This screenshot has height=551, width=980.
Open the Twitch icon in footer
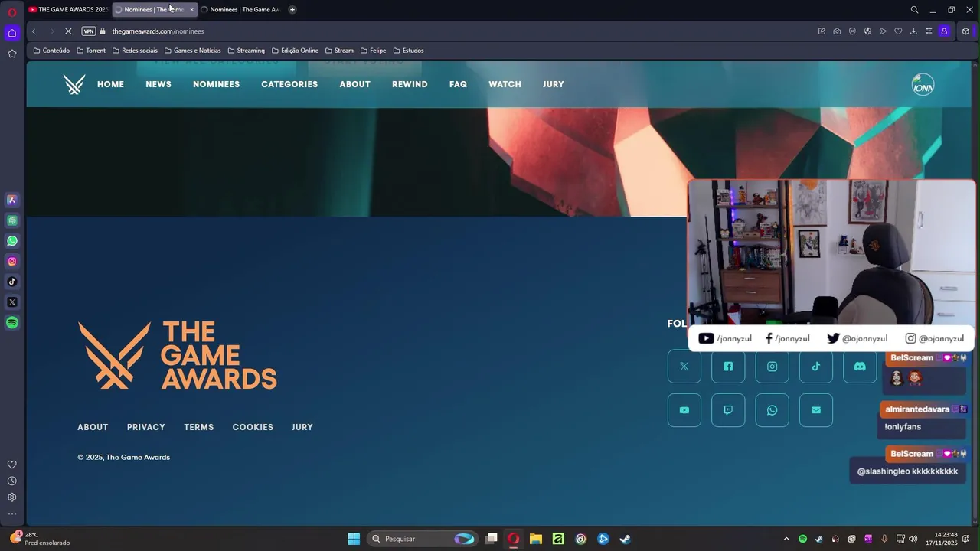pos(728,410)
